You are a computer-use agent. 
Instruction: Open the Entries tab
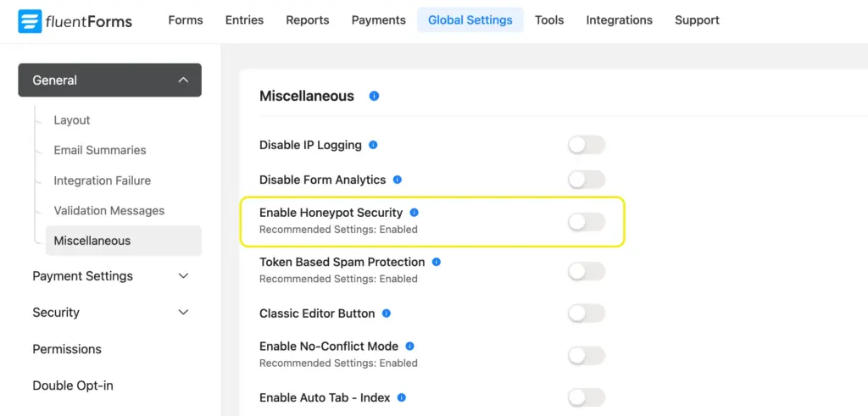[x=244, y=20]
